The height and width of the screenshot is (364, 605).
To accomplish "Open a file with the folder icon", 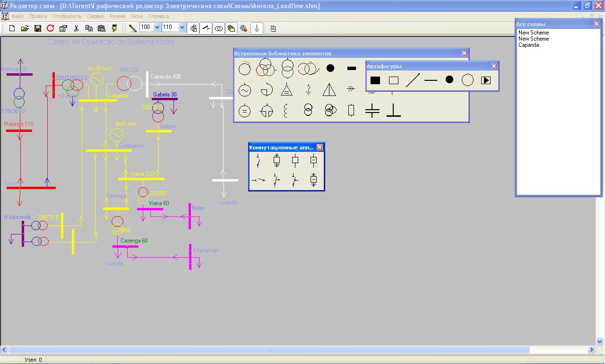I will click(25, 28).
